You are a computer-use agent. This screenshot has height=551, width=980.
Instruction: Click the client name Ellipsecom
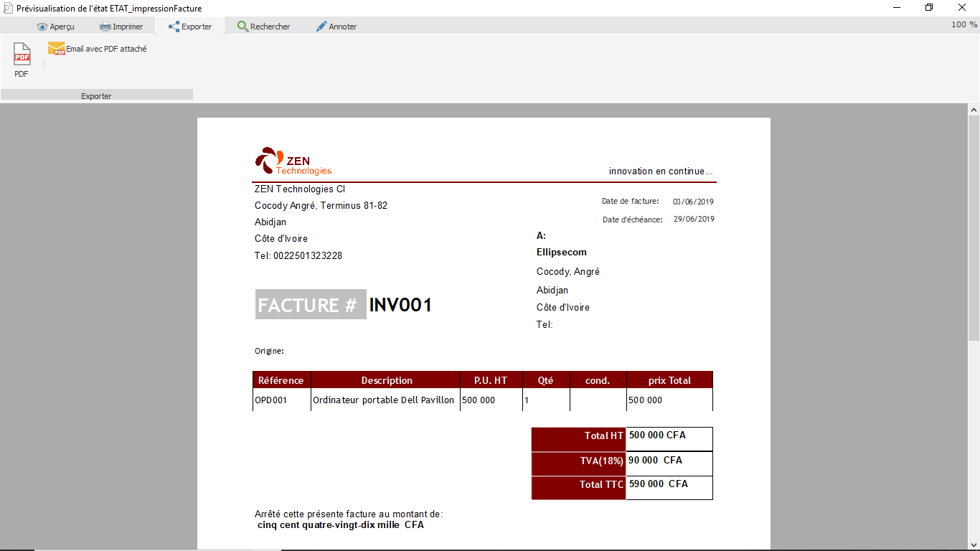click(x=562, y=253)
